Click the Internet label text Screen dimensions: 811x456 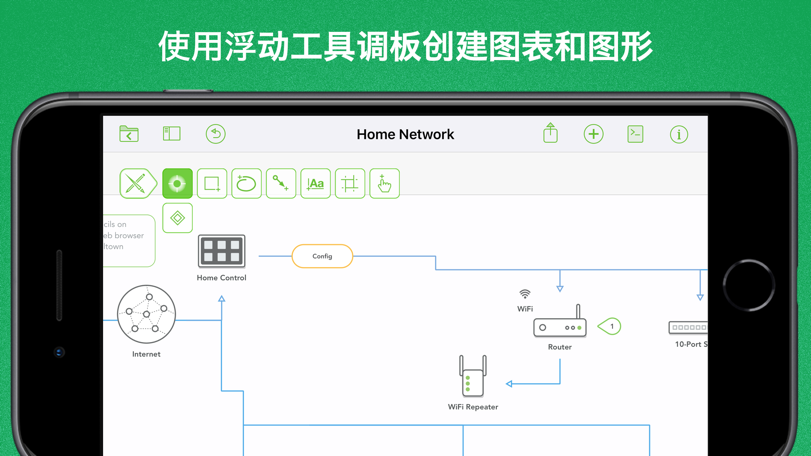click(146, 354)
